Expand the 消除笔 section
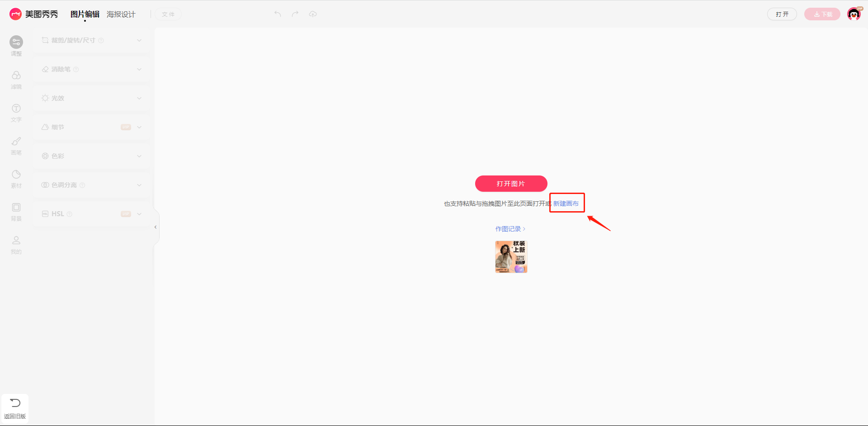The height and width of the screenshot is (426, 868). click(139, 69)
